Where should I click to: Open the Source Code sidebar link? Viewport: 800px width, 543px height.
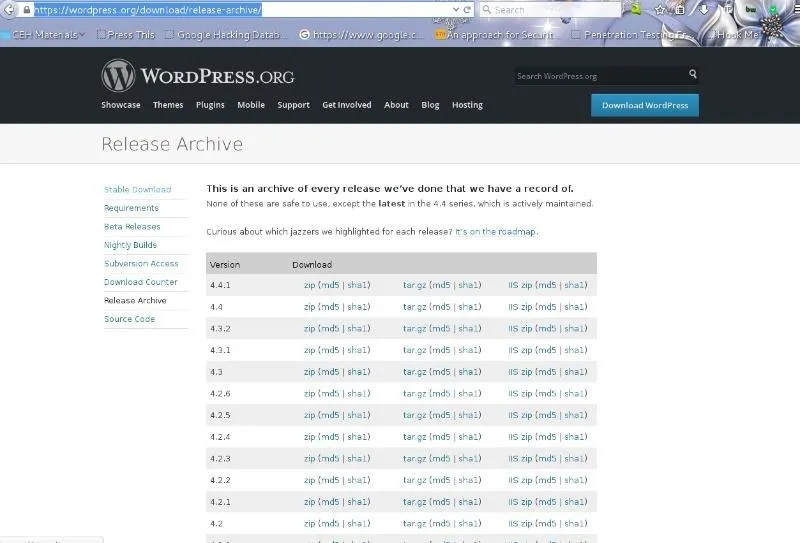tap(130, 319)
